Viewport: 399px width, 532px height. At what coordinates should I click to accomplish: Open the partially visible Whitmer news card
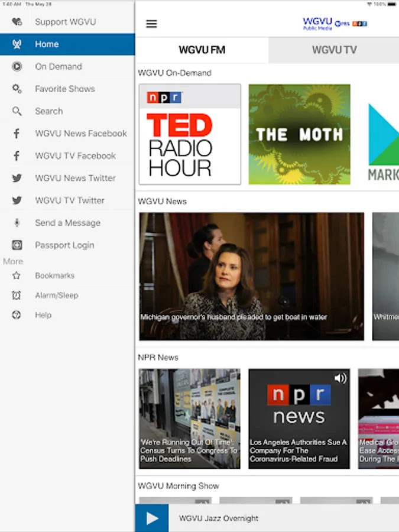[386, 276]
